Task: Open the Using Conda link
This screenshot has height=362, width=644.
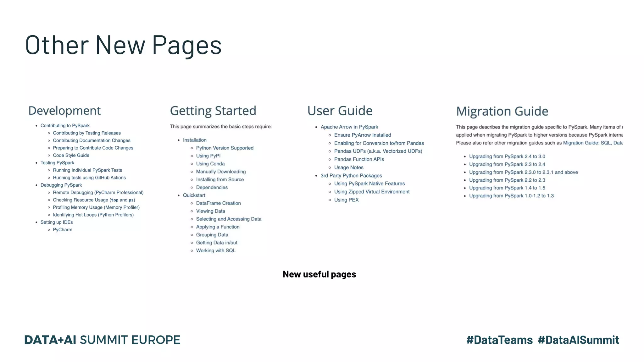Action: tap(210, 164)
